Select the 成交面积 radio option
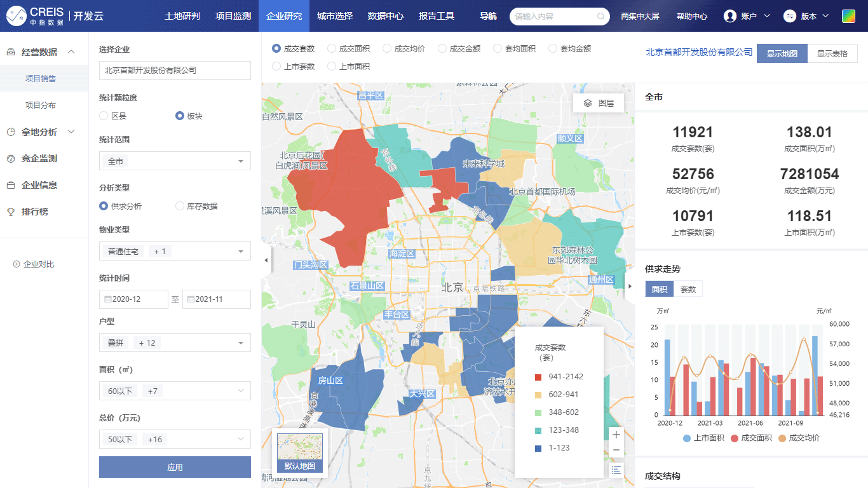The height and width of the screenshot is (488, 868). pyautogui.click(x=332, y=48)
